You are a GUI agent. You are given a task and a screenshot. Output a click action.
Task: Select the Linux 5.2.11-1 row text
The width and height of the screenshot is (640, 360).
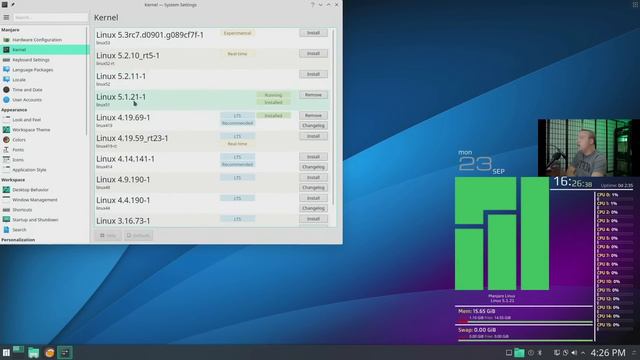tap(121, 76)
